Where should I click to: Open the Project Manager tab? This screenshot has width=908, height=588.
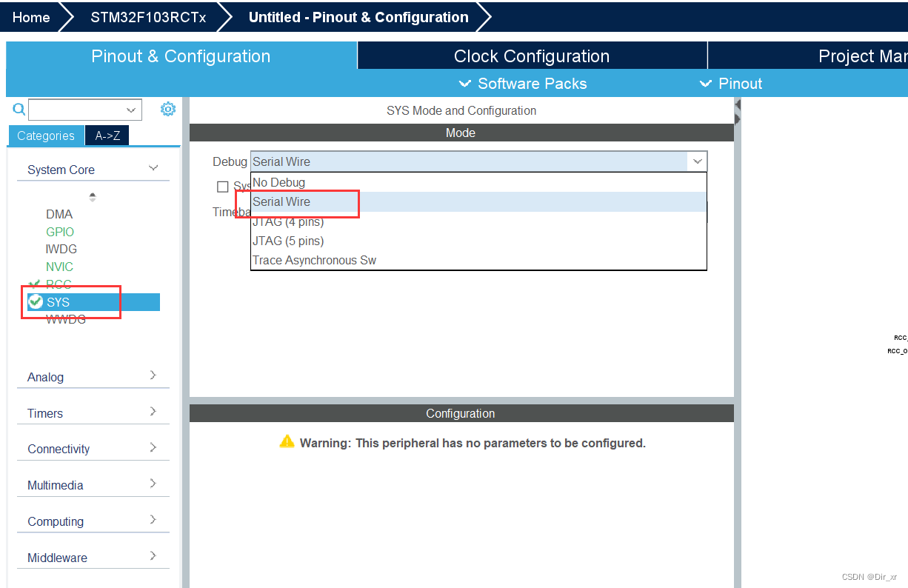point(808,56)
